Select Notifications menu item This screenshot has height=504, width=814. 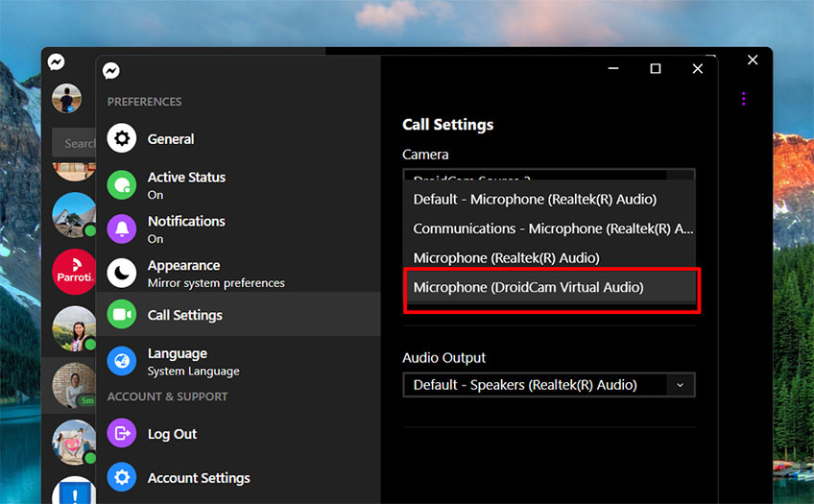[x=238, y=228]
